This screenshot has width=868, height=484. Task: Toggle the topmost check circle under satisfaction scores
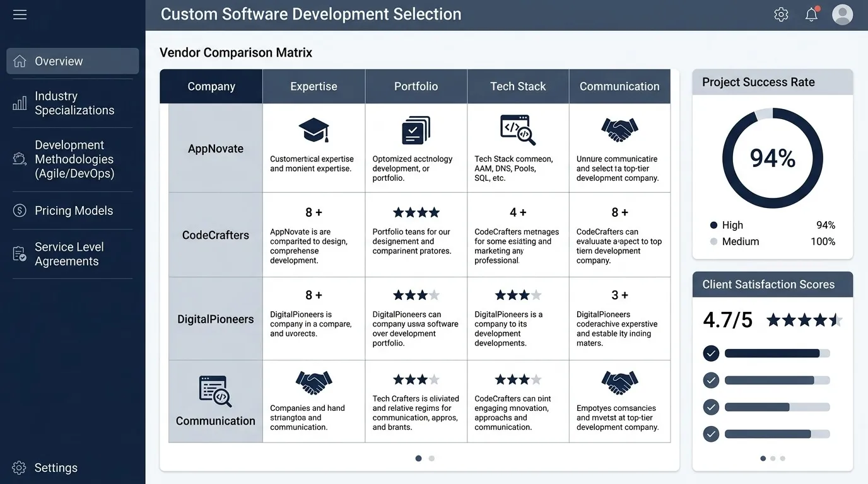coord(711,354)
